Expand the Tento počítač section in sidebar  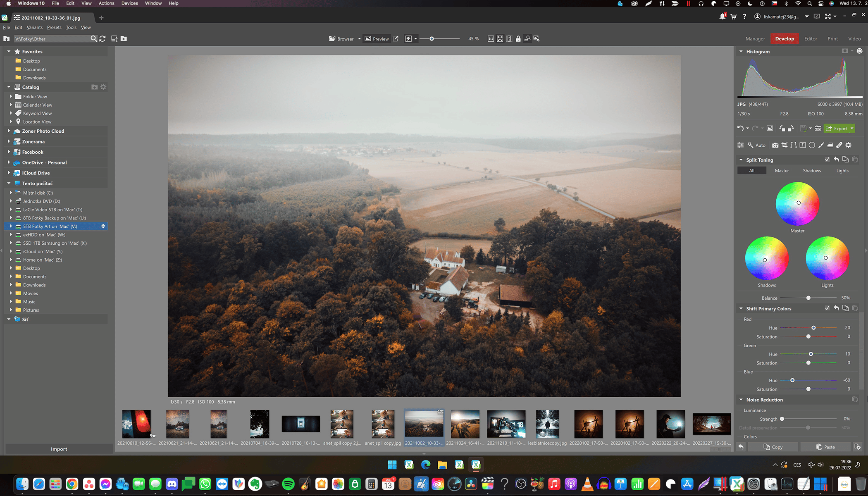pyautogui.click(x=8, y=183)
